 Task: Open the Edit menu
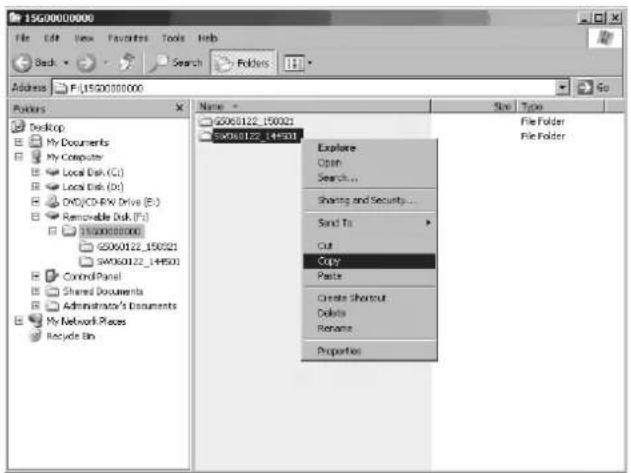click(x=52, y=38)
